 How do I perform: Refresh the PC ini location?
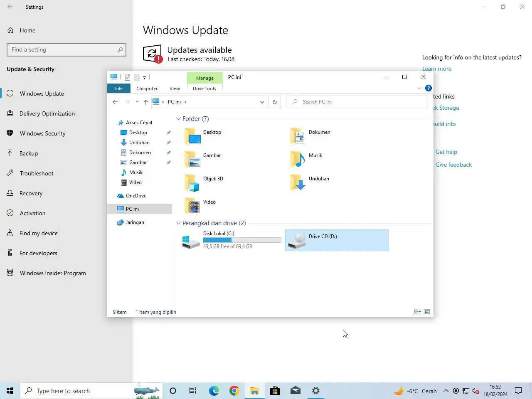pyautogui.click(x=274, y=102)
